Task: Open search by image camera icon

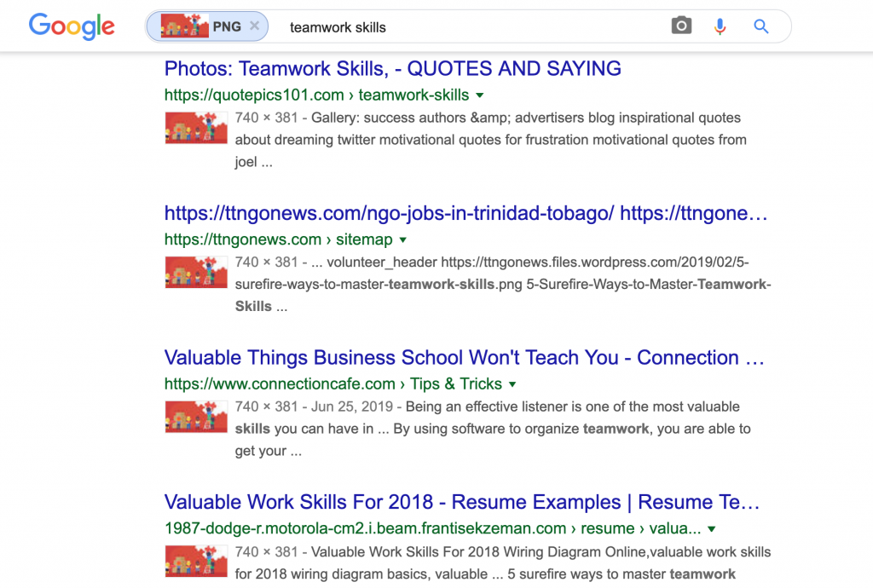Action: point(681,26)
